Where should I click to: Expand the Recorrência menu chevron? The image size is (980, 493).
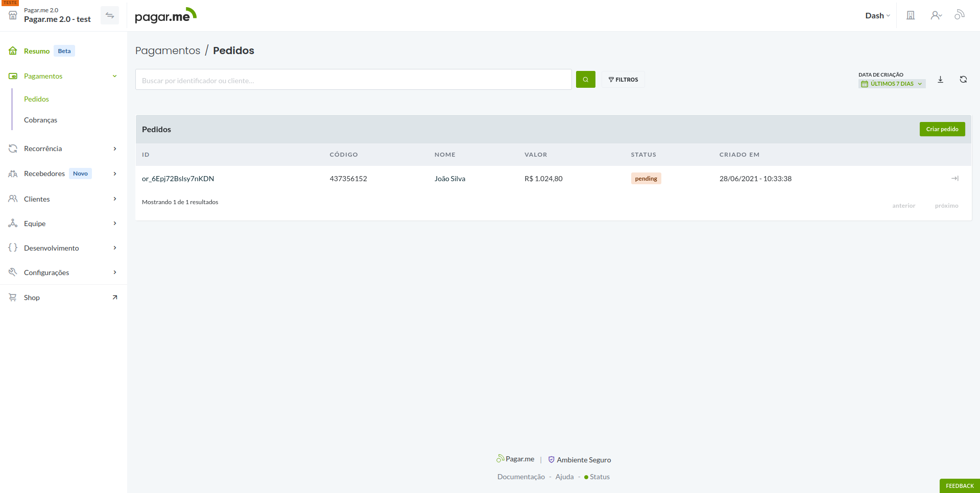(x=115, y=149)
